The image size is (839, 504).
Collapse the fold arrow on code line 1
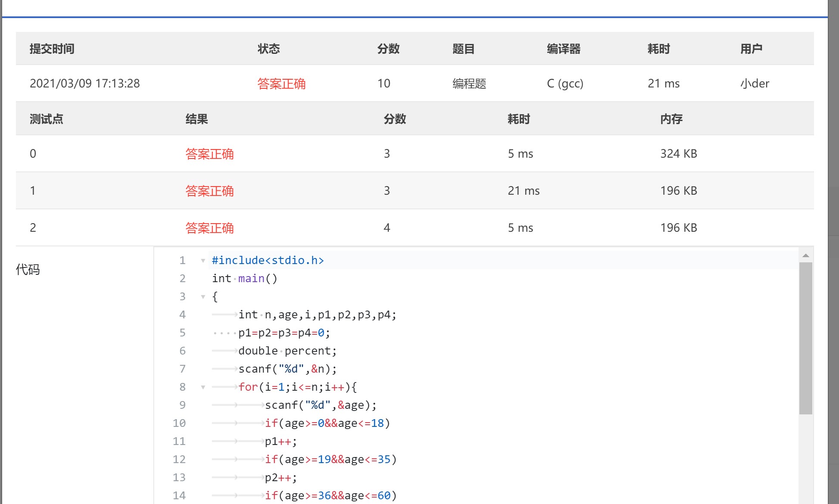click(203, 261)
